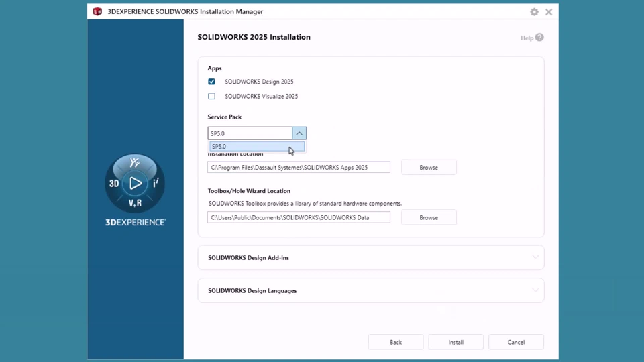Click the SOLIDWORKS Visualize 2025 label

pyautogui.click(x=261, y=96)
